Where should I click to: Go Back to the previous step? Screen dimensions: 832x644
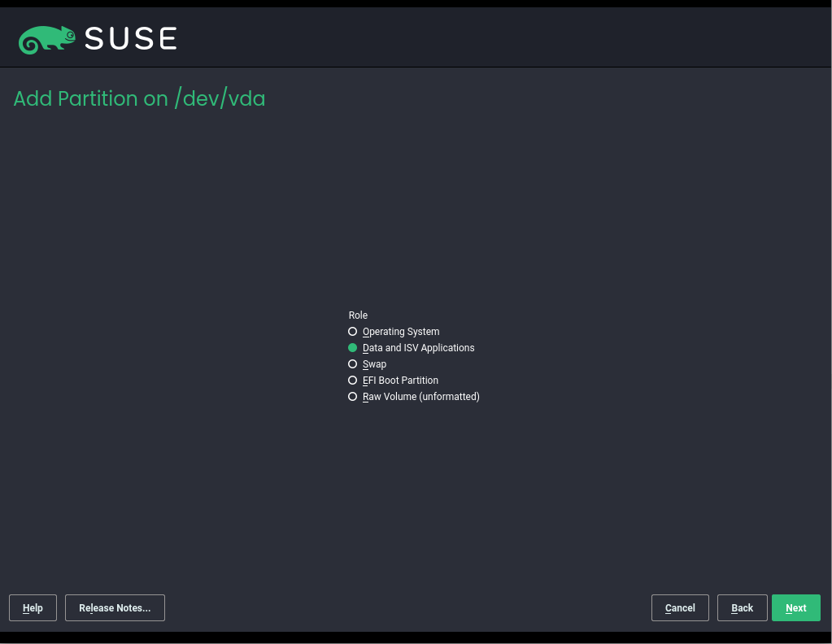[742, 608]
